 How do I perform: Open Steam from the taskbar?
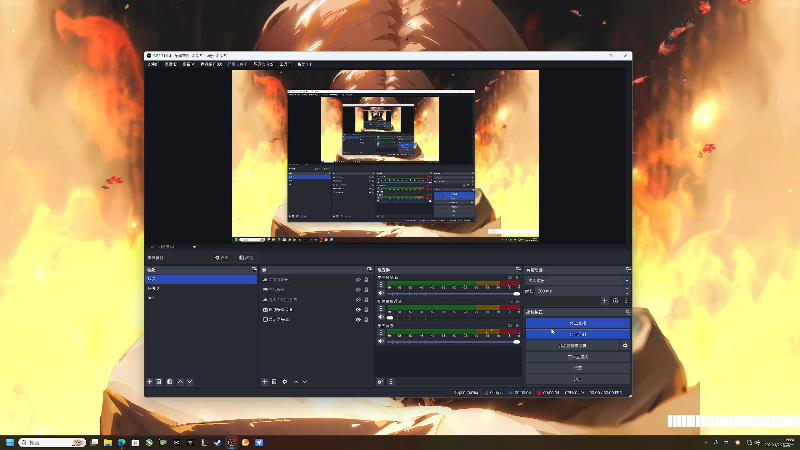pyautogui.click(x=218, y=442)
